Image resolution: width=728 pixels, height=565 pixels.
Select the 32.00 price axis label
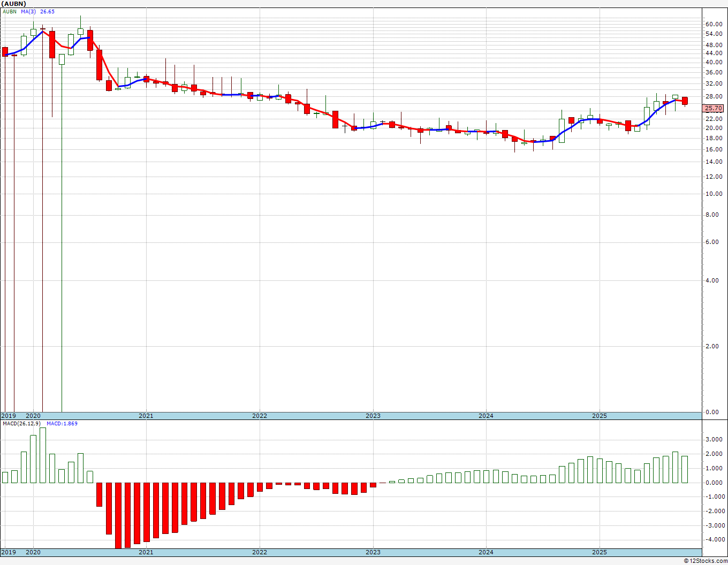(714, 83)
